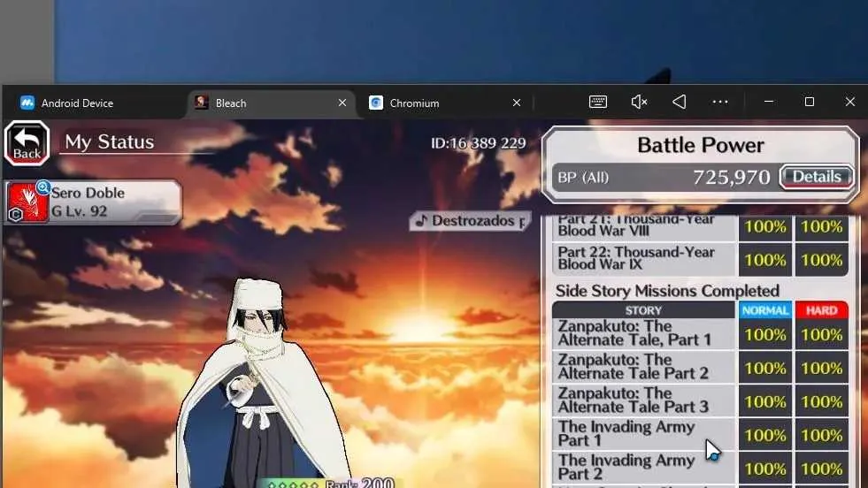
Task: Click the My Status title
Action: pos(110,142)
